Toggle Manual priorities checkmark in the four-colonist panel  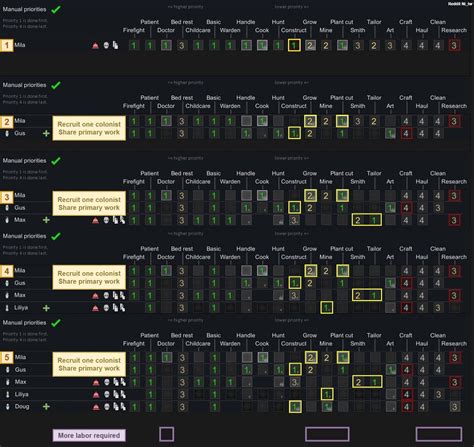56,236
